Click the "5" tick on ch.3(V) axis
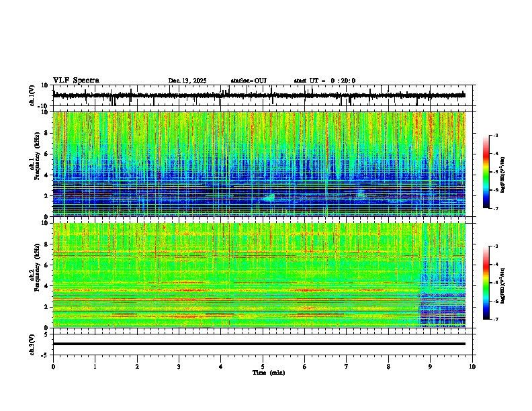The width and height of the screenshot is (532, 411). (46, 334)
